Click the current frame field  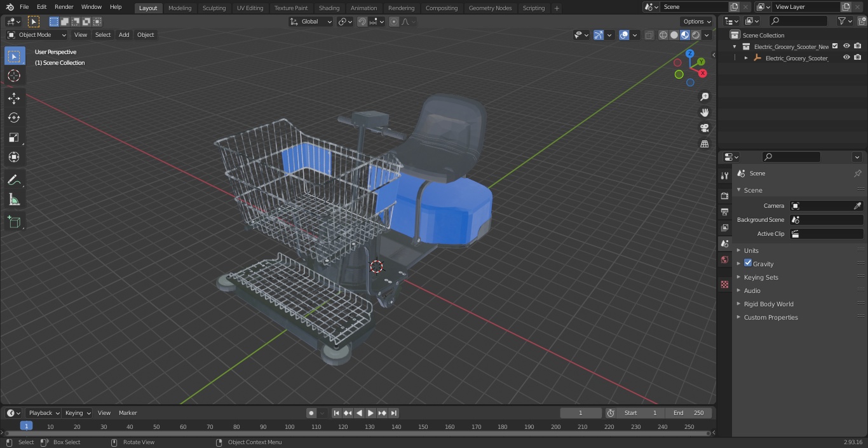tap(581, 413)
